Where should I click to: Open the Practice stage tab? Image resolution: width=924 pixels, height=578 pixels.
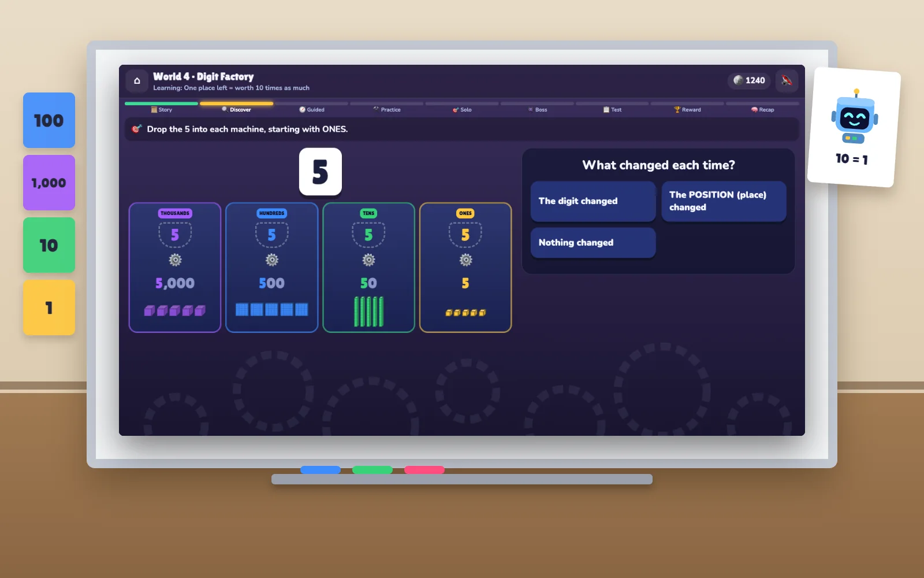click(x=387, y=109)
